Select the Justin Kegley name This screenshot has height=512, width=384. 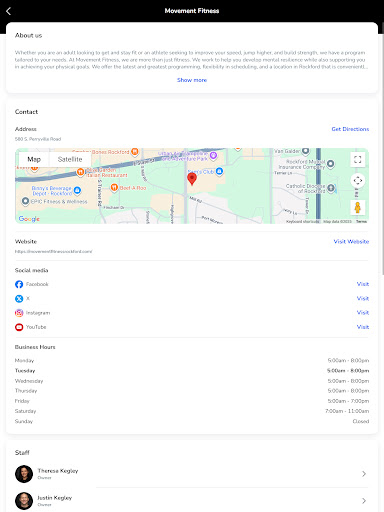click(x=55, y=498)
